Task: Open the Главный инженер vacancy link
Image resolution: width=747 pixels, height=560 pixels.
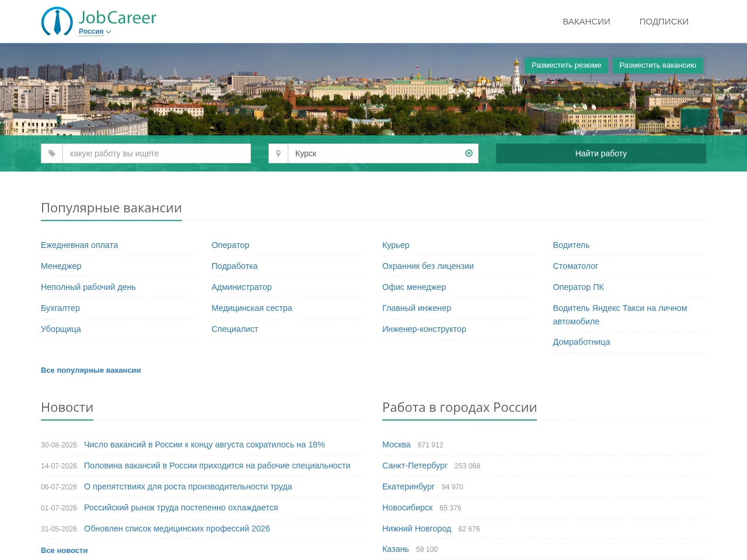Action: pyautogui.click(x=417, y=308)
